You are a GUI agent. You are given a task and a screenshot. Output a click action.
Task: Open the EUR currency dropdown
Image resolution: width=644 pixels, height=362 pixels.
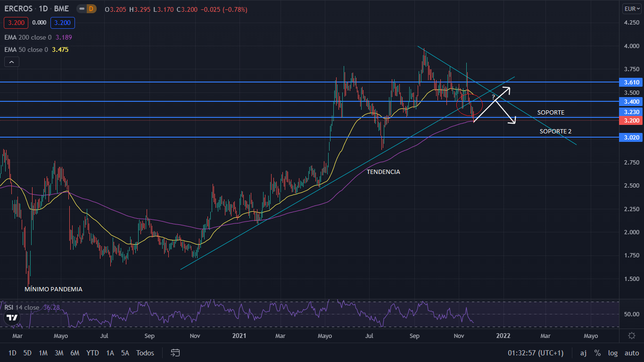[631, 8]
